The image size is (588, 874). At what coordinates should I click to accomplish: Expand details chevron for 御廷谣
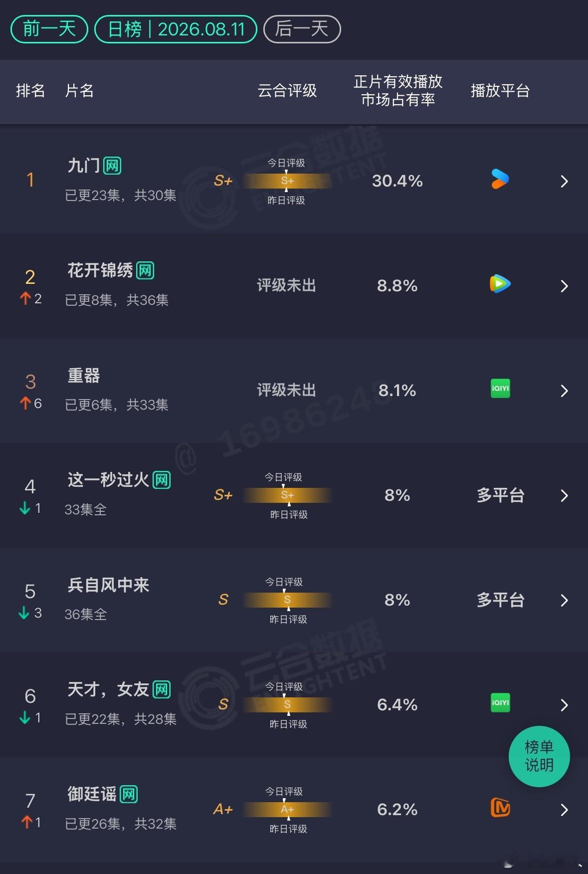click(x=564, y=810)
